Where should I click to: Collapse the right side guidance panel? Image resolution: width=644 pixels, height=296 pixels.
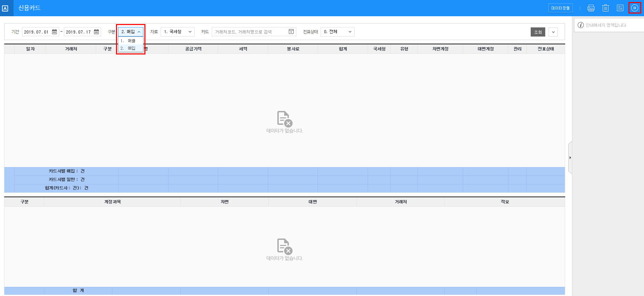point(570,158)
